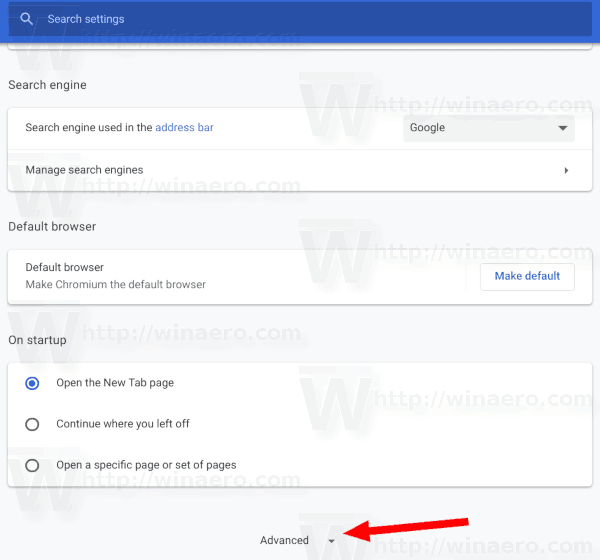The width and height of the screenshot is (600, 560).
Task: Open the Manage search engines row
Action: pyautogui.click(x=290, y=170)
